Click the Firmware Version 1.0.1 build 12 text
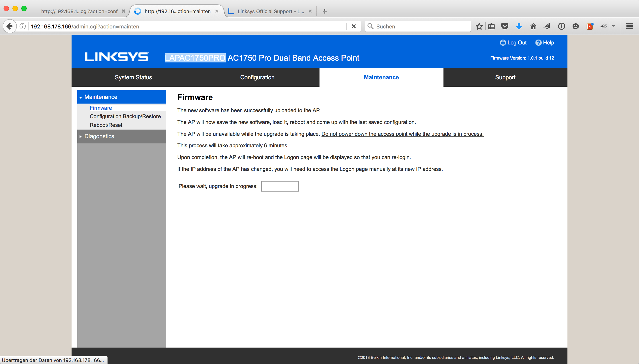 pyautogui.click(x=522, y=58)
